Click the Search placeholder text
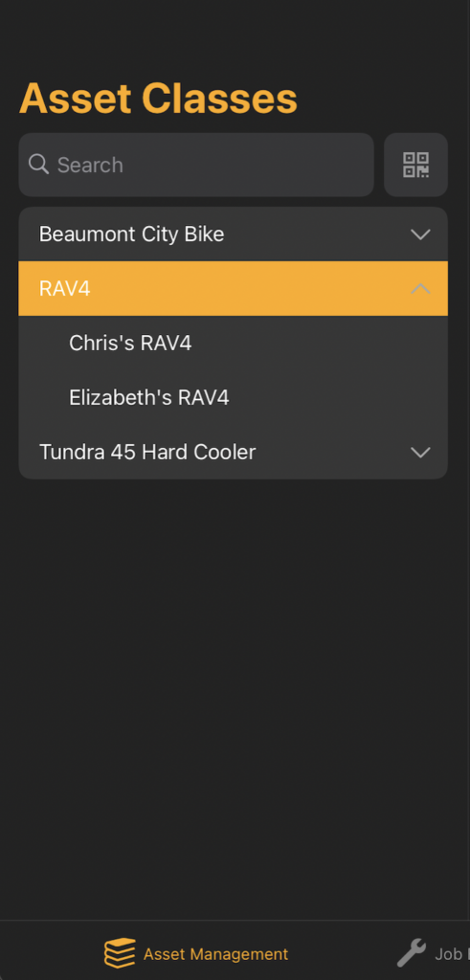 click(x=90, y=165)
